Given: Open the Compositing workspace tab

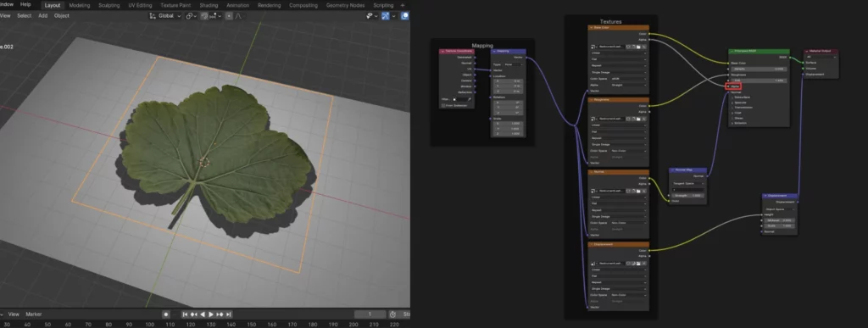Looking at the screenshot, I should point(303,5).
